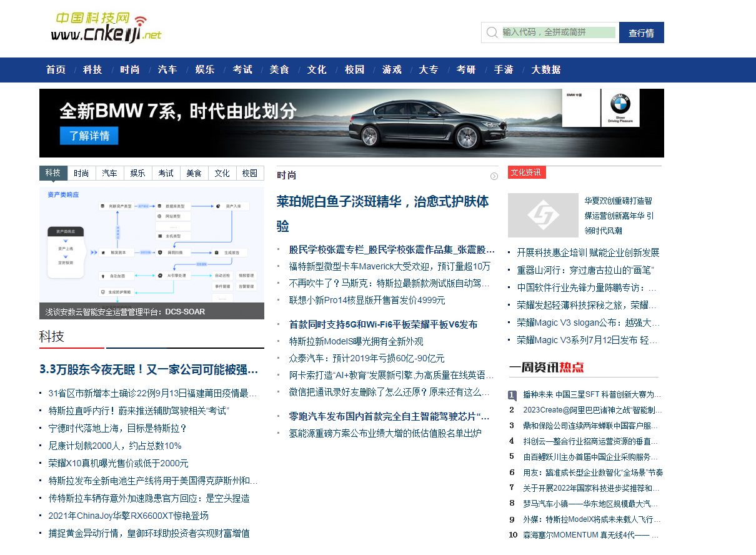756x555 pixels.
Task: Open 股民学校张震专栏 article link
Action: pos(392,249)
